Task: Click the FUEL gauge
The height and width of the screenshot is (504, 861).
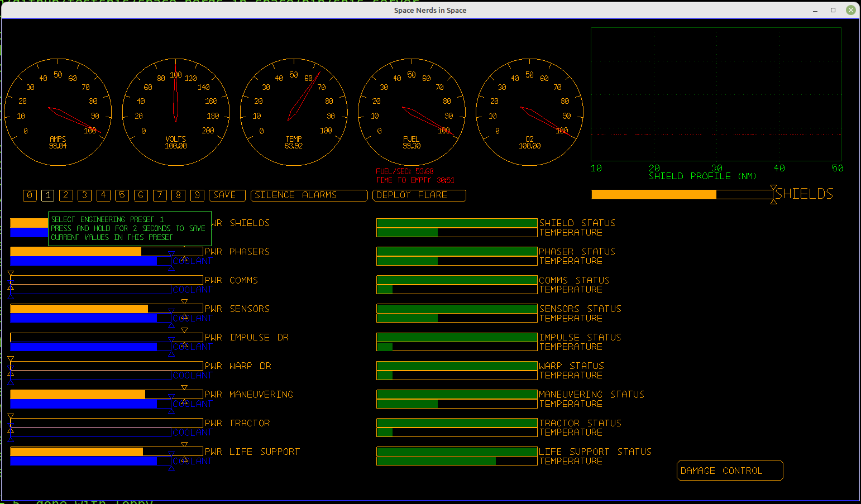Action: click(x=412, y=112)
